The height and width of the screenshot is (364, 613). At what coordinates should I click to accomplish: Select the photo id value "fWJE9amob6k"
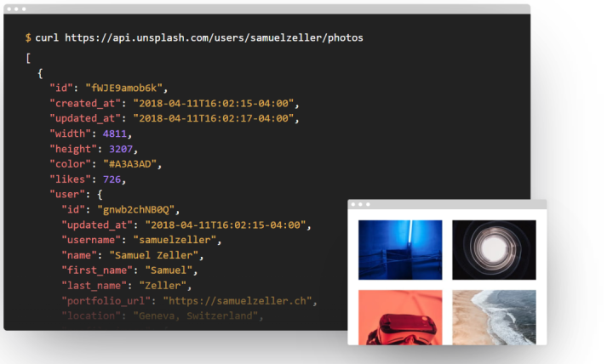click(x=124, y=88)
